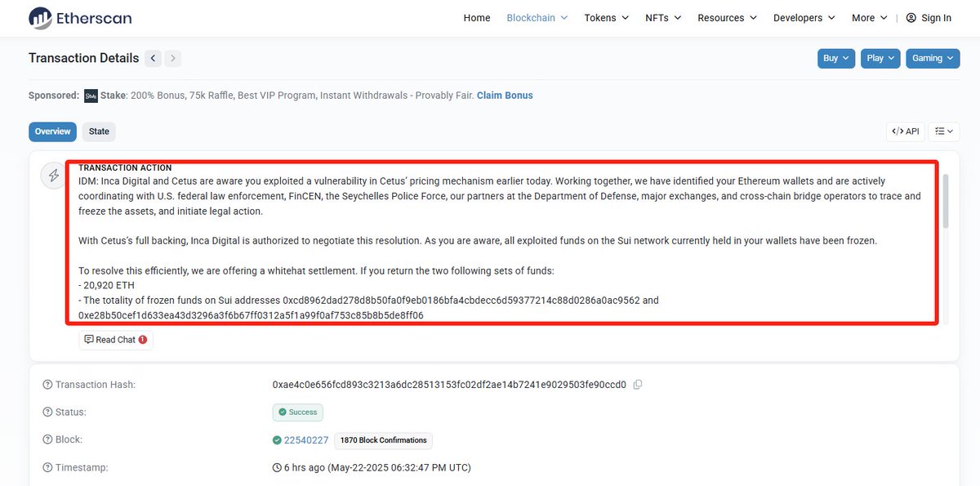
Task: Open the More menu
Action: (870, 18)
